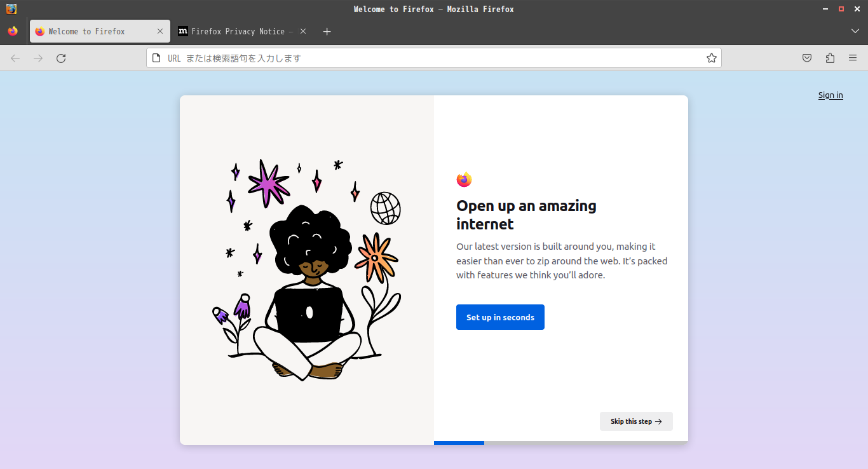Image resolution: width=868 pixels, height=469 pixels.
Task: Go forward with the forward arrow
Action: [38, 58]
